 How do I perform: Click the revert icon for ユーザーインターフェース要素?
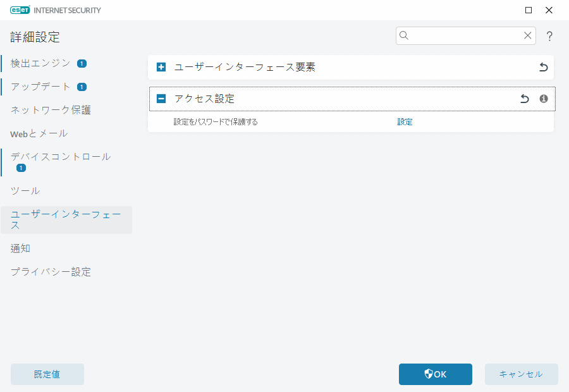543,67
